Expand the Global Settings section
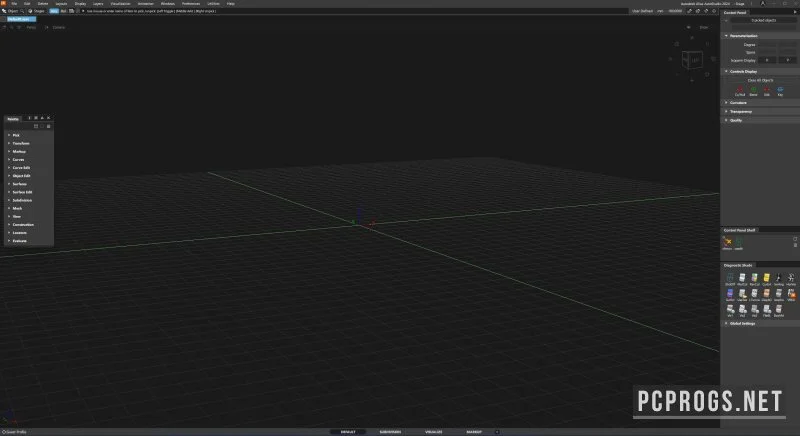Screen dimensions: 800x436 click(x=760, y=323)
